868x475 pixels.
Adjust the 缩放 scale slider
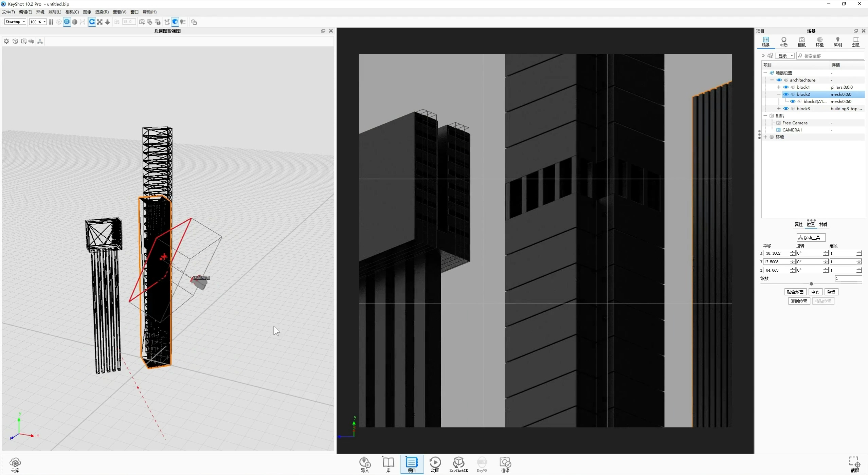tap(812, 284)
